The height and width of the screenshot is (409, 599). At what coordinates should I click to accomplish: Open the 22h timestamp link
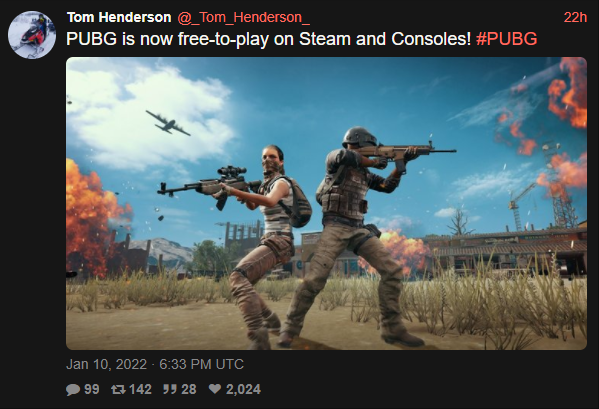575,18
